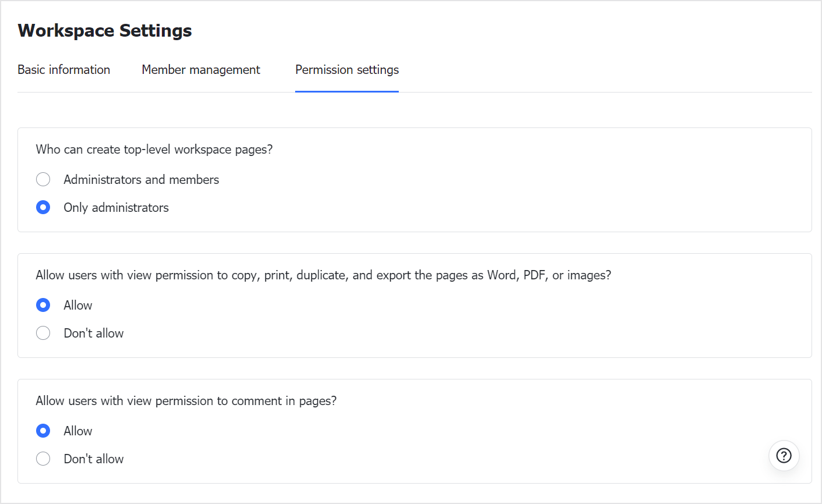Choose the 'Only administrators' radio circle
The height and width of the screenshot is (504, 822).
click(43, 207)
